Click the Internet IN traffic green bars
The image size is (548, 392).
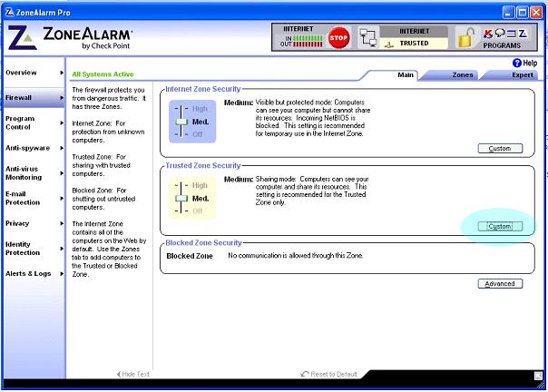(308, 38)
